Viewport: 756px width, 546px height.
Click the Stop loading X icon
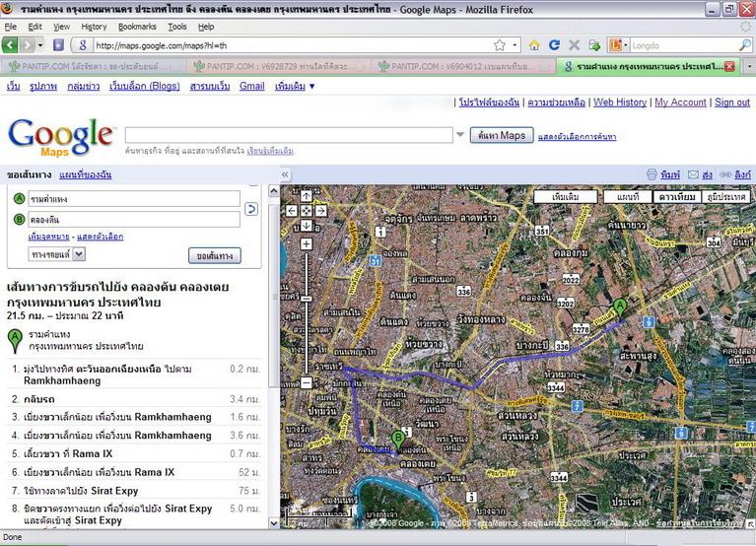click(x=574, y=45)
